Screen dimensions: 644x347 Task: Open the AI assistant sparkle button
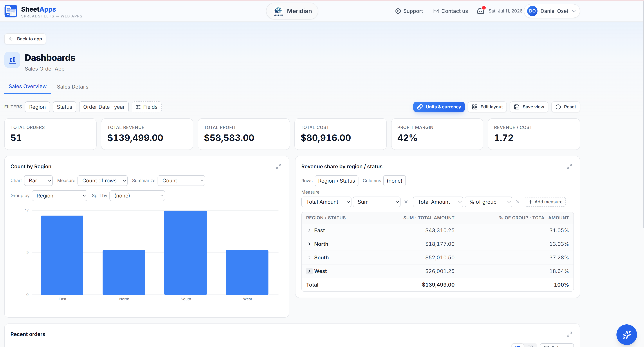[x=627, y=335]
